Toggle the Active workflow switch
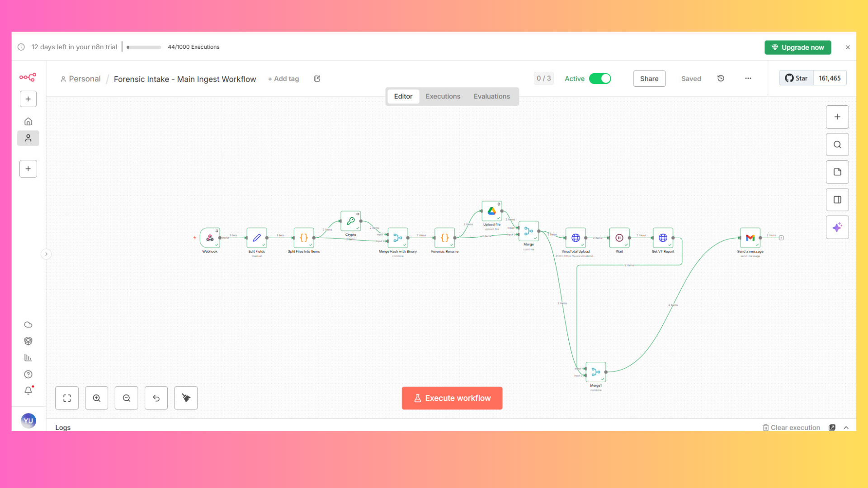This screenshot has height=488, width=868. click(600, 79)
